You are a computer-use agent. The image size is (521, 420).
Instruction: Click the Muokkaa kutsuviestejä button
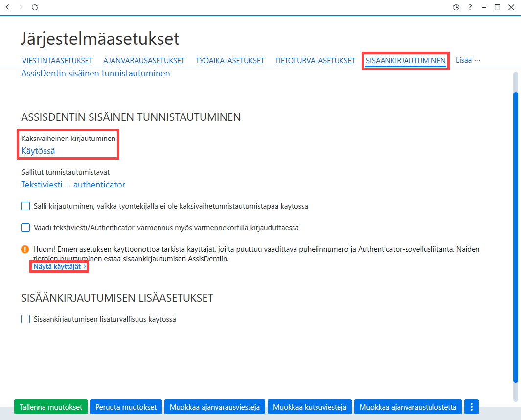(310, 407)
